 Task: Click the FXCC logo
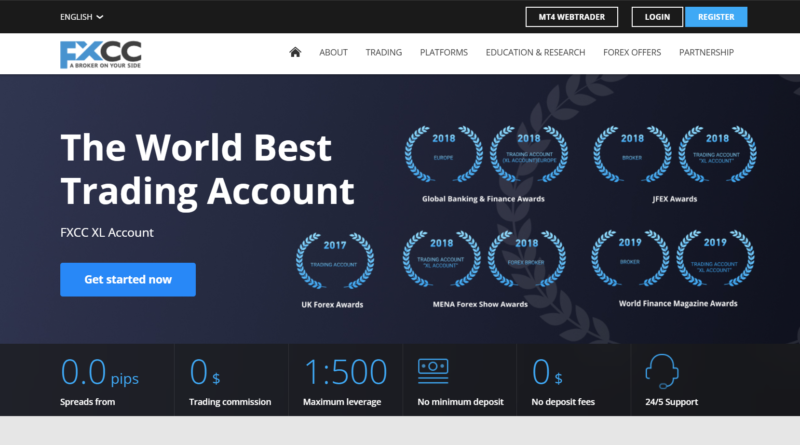pos(101,55)
